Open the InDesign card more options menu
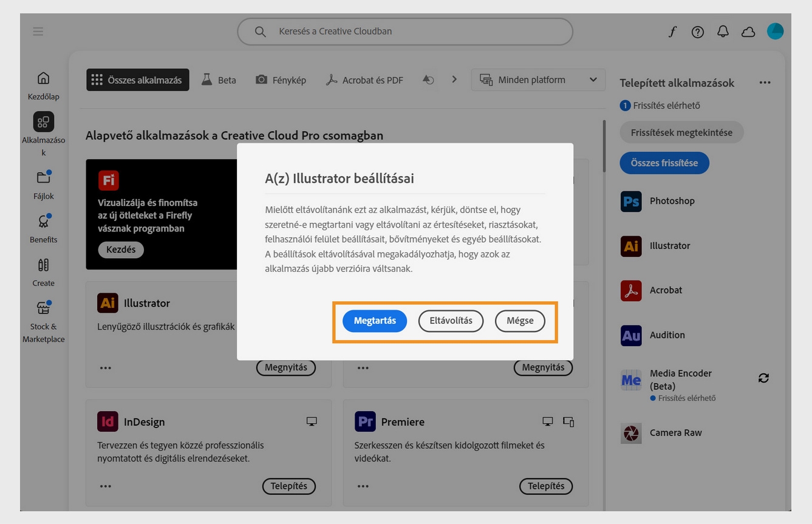The image size is (812, 524). coord(106,486)
